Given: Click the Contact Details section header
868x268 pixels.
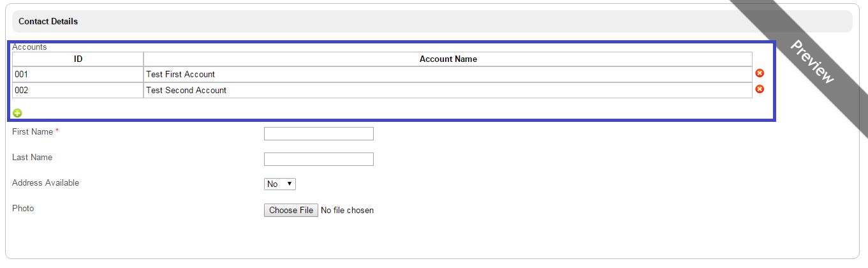Looking at the screenshot, I should click(48, 21).
